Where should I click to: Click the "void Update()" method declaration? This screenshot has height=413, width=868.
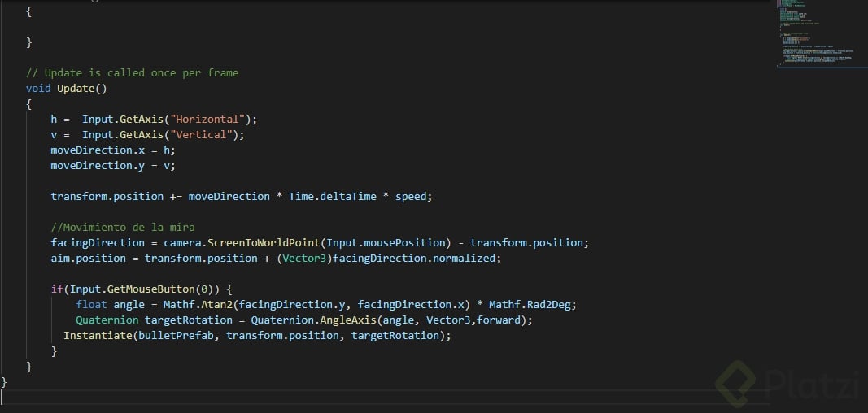67,89
